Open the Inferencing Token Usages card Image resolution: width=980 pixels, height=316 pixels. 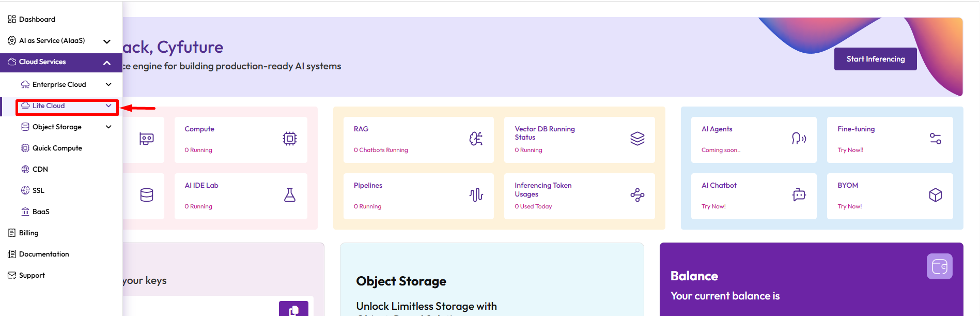pyautogui.click(x=579, y=195)
